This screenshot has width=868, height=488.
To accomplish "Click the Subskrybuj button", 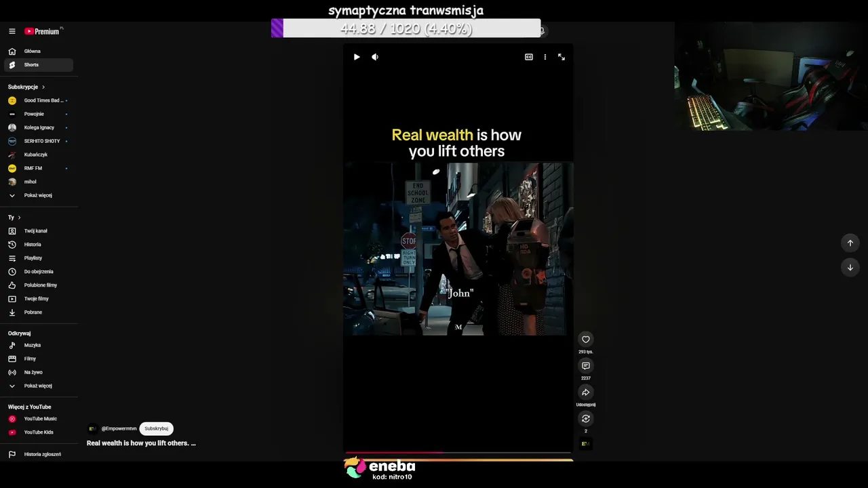I will point(156,428).
